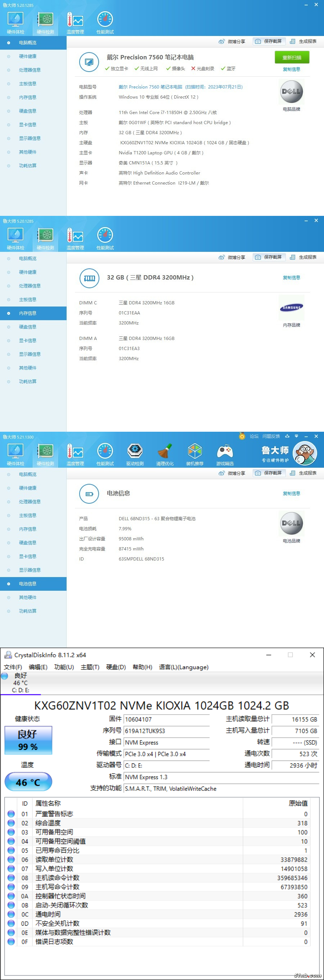324x980 pixels.
Task: Open 温度管理 in the 内存信息 window
Action: (75, 239)
